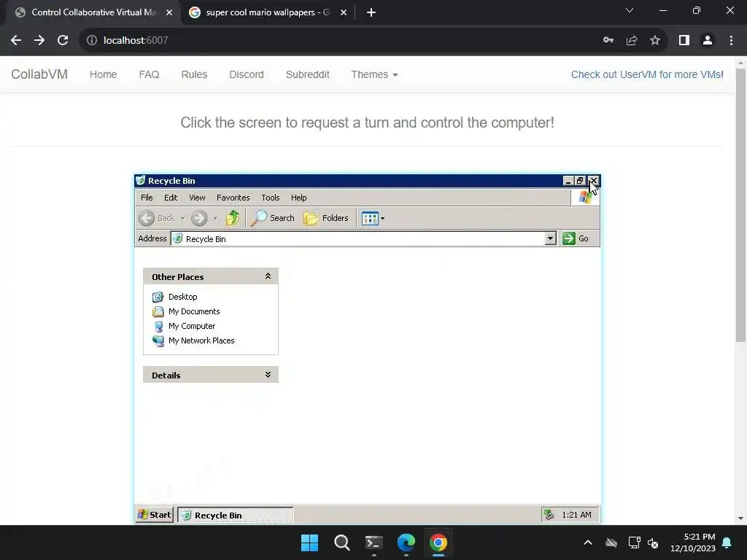This screenshot has width=747, height=560.
Task: Click Chrome back navigation arrow
Action: 16,41
